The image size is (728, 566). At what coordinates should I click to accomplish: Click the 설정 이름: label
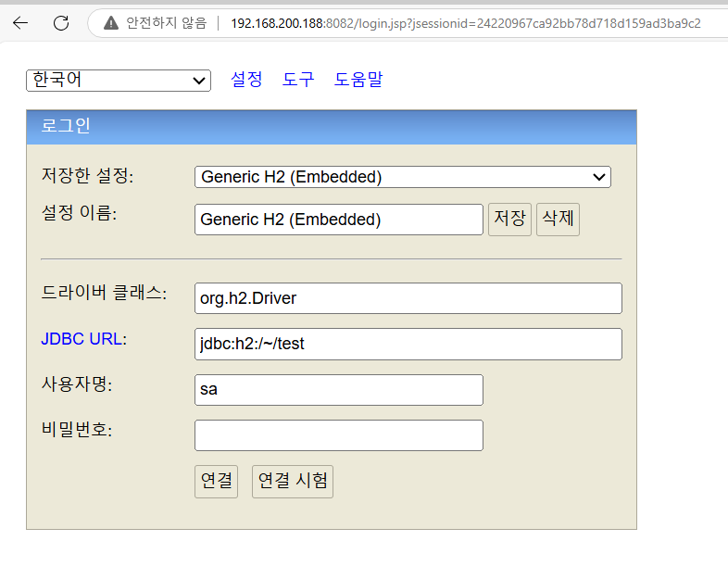coord(79,213)
